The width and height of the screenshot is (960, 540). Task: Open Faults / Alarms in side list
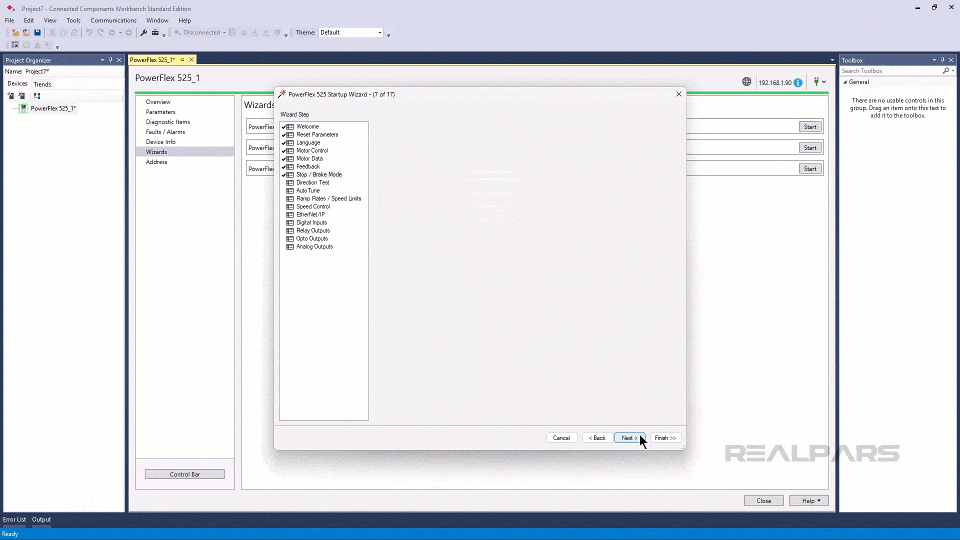click(165, 132)
